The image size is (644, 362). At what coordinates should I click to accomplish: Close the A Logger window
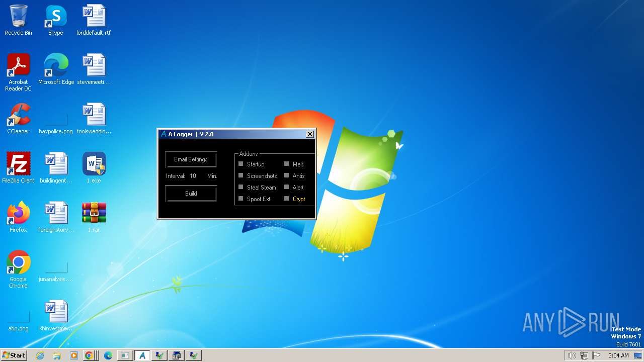click(310, 134)
